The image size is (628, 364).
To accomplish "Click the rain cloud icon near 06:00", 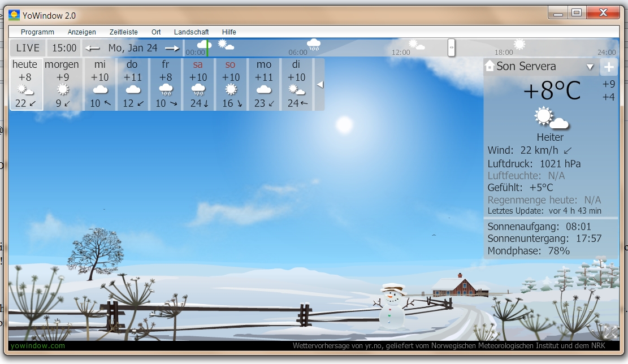I will point(314,44).
